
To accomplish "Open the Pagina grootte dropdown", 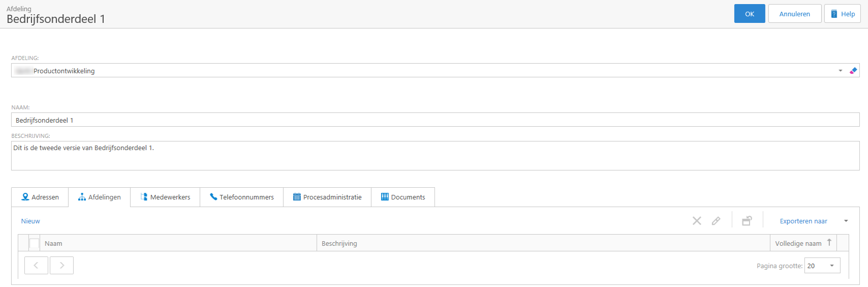I will pyautogui.click(x=832, y=266).
